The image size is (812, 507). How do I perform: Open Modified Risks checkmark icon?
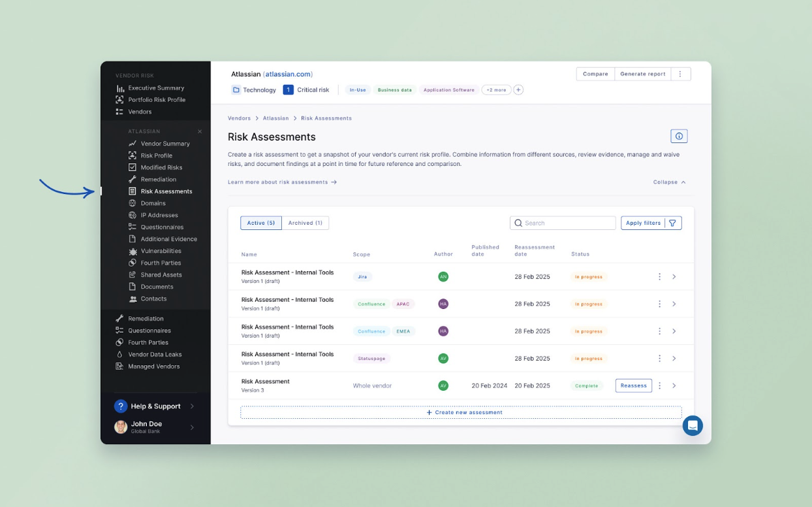133,167
